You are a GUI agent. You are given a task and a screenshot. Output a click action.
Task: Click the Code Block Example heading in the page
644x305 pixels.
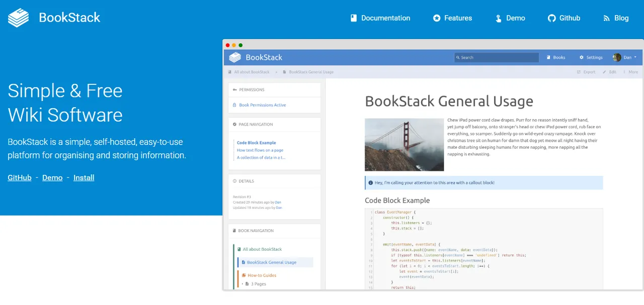pos(397,200)
